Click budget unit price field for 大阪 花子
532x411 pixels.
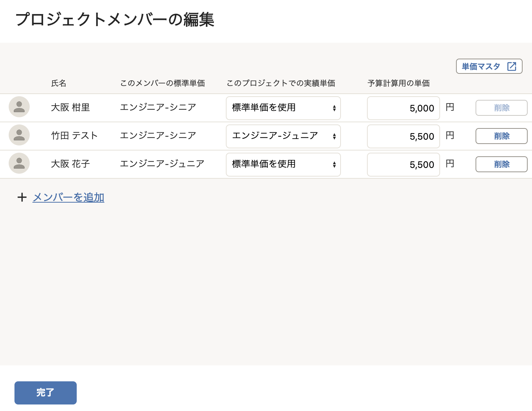403,164
